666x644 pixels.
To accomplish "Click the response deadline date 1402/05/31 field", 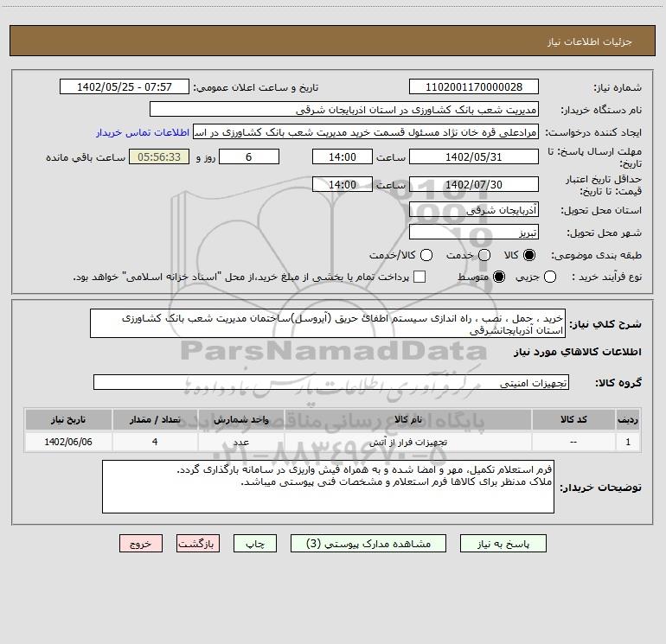I will click(474, 156).
